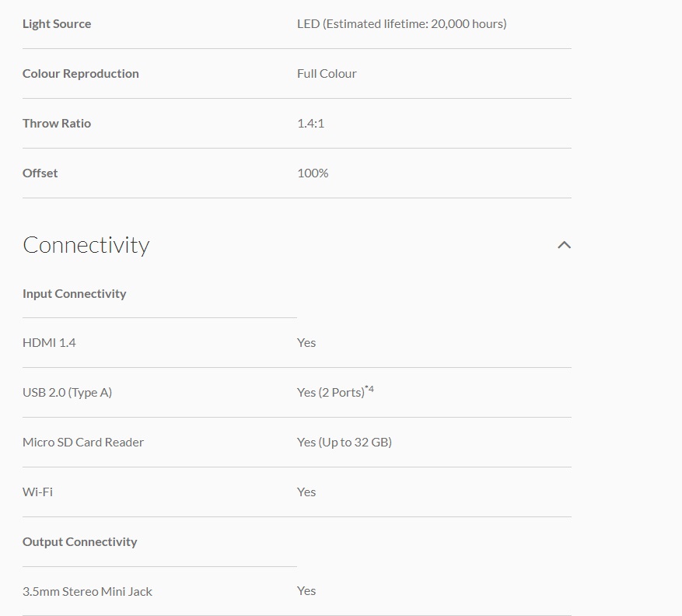Select the Colour Reproduction label
This screenshot has height=616, width=682.
click(x=80, y=74)
